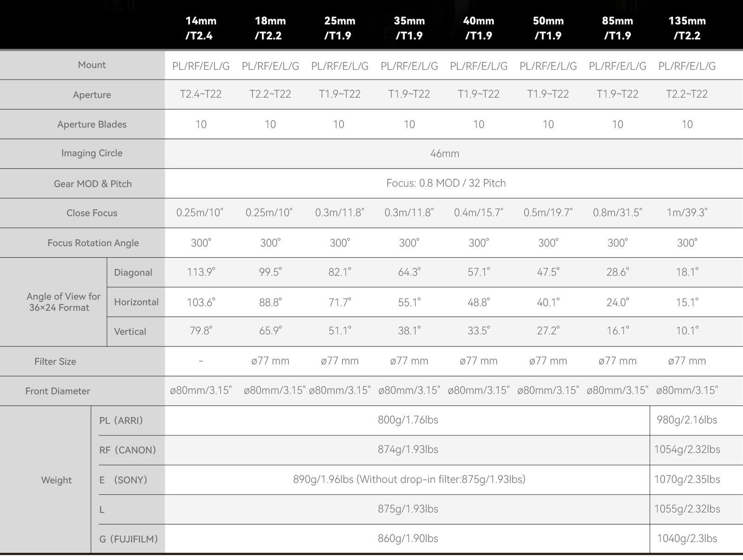The height and width of the screenshot is (560, 743).
Task: Select the G (FUJIFILM) mount label
Action: pos(128,539)
